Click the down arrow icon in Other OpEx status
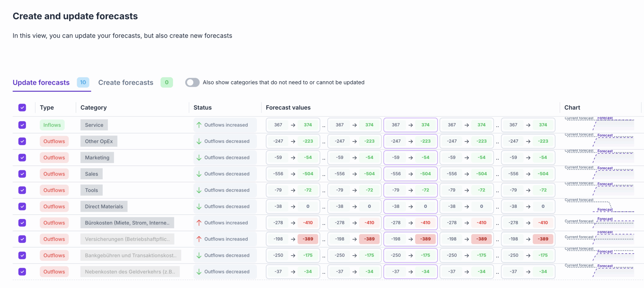 (x=199, y=141)
